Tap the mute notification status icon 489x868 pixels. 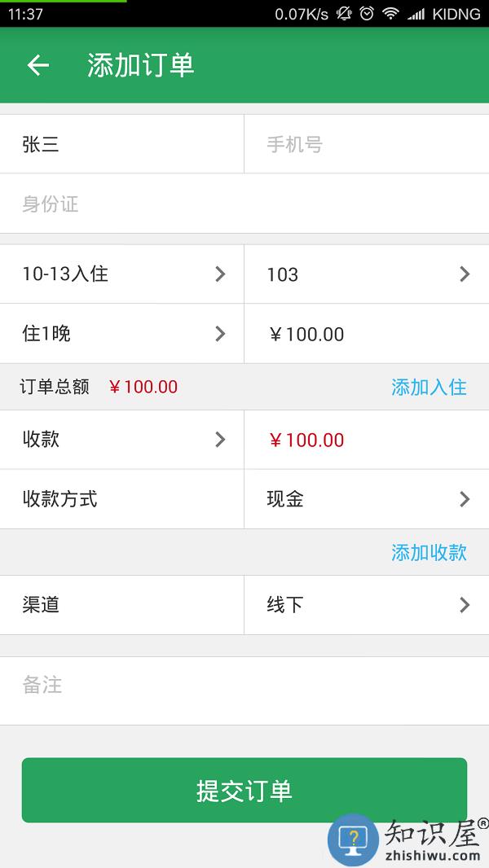[344, 13]
